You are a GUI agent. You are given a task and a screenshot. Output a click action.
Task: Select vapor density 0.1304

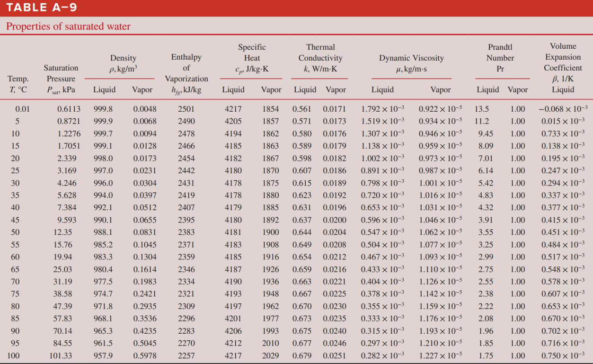145,256
